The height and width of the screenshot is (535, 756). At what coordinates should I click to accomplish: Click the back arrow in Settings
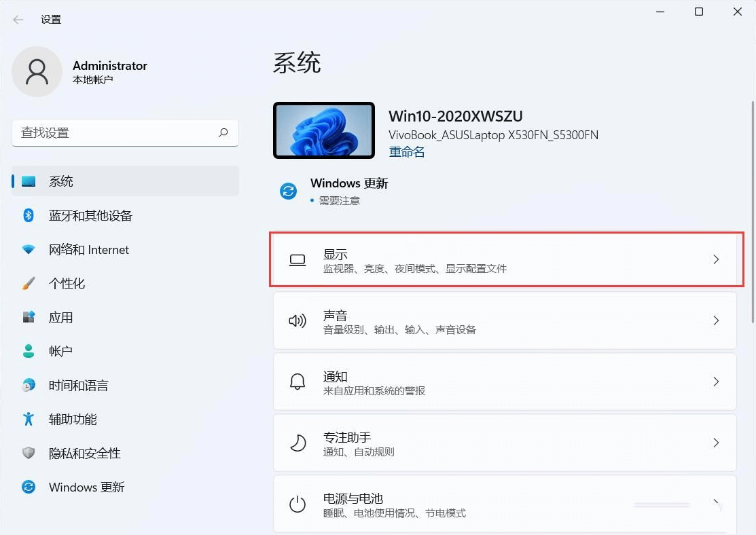18,19
